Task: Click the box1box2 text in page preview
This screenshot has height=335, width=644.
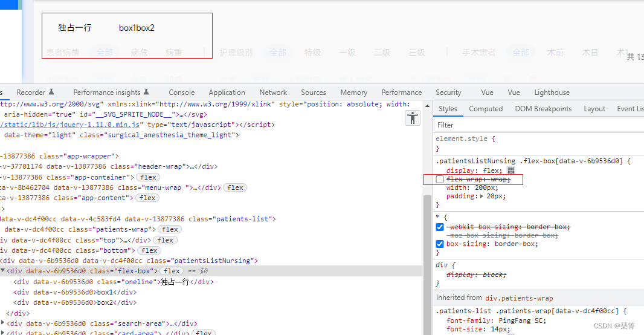Action: [x=137, y=28]
